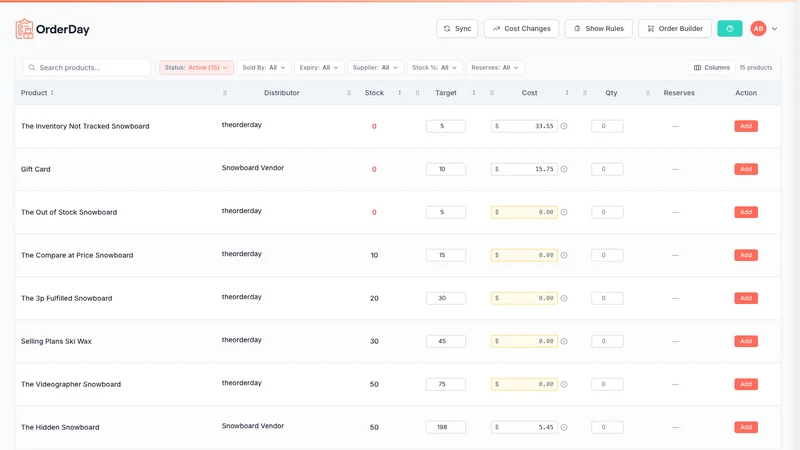Edit target field for The Videographer Snowboard
Viewport: 800px width, 450px height.
tap(446, 384)
